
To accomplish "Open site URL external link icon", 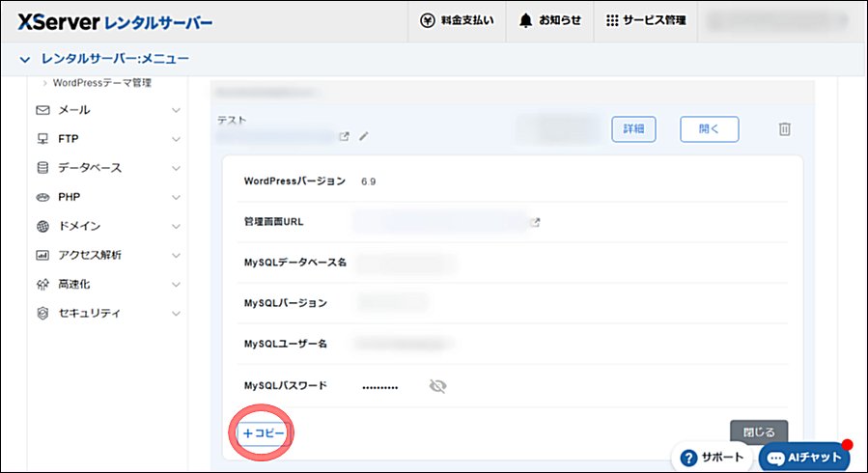I will [x=345, y=136].
